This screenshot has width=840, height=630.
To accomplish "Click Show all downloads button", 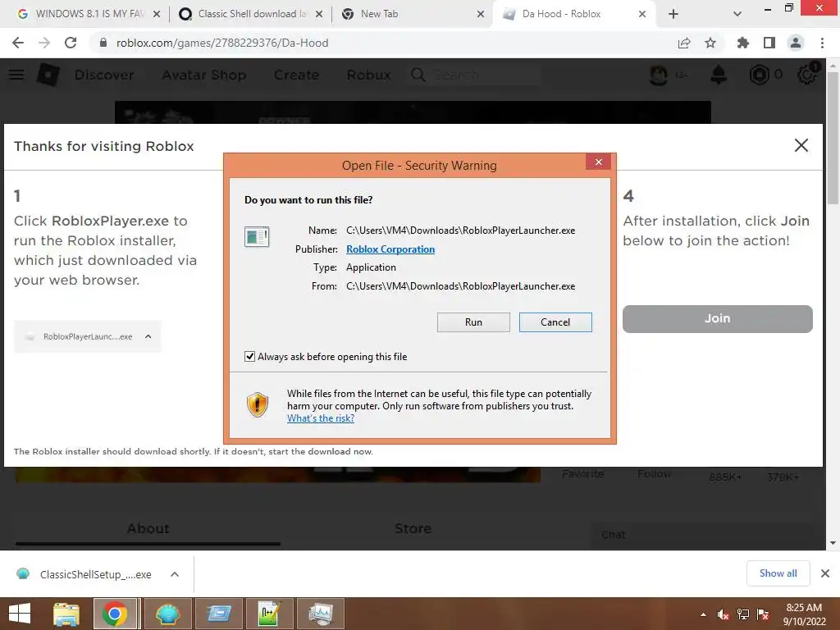I will coord(778,573).
